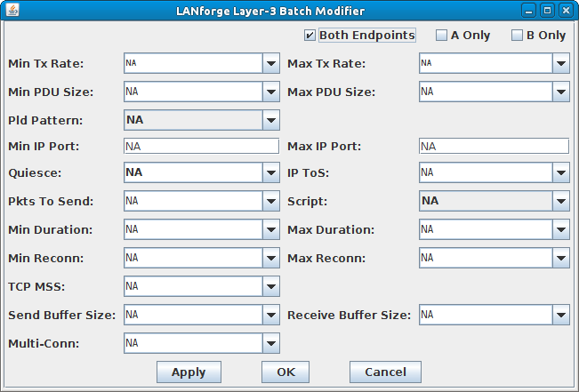Open the Pkts To Send dropdown arrow
This screenshot has height=392, width=579.
[271, 201]
